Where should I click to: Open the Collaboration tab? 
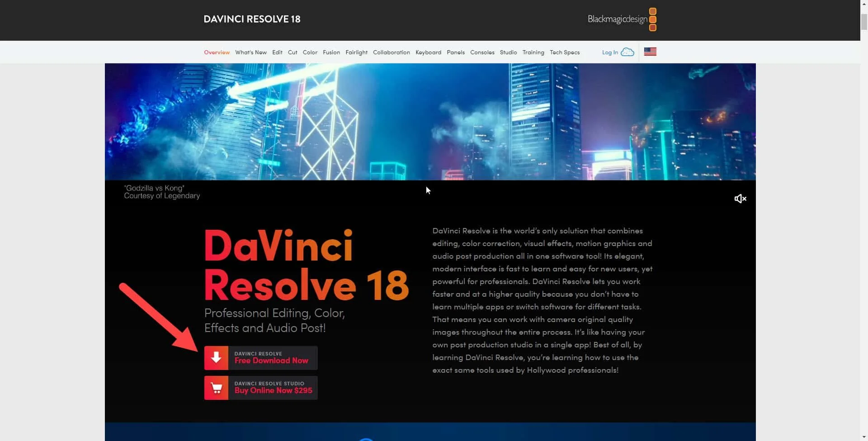tap(392, 52)
